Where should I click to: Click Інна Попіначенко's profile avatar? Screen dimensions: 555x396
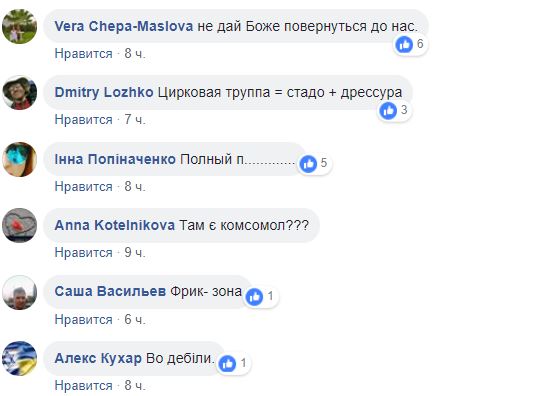(19, 159)
